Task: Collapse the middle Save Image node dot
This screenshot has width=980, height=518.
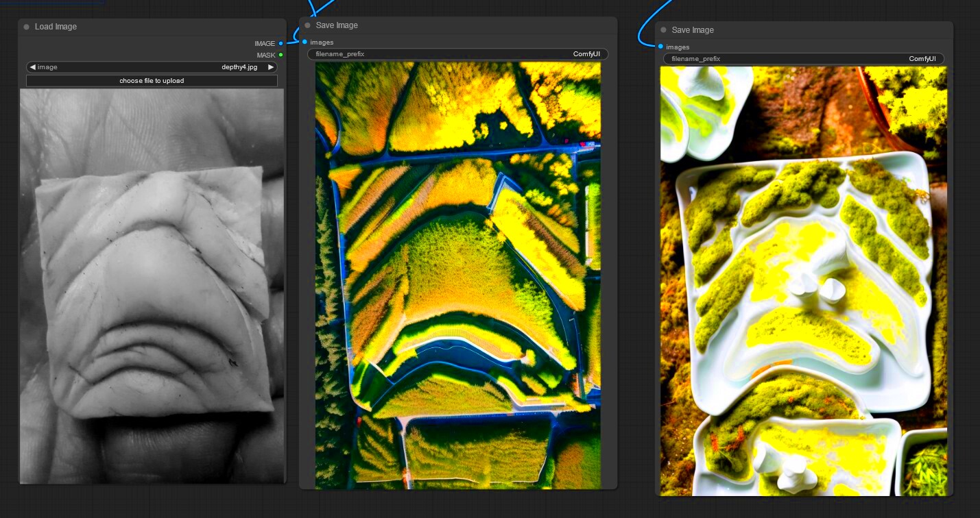Action: coord(308,25)
